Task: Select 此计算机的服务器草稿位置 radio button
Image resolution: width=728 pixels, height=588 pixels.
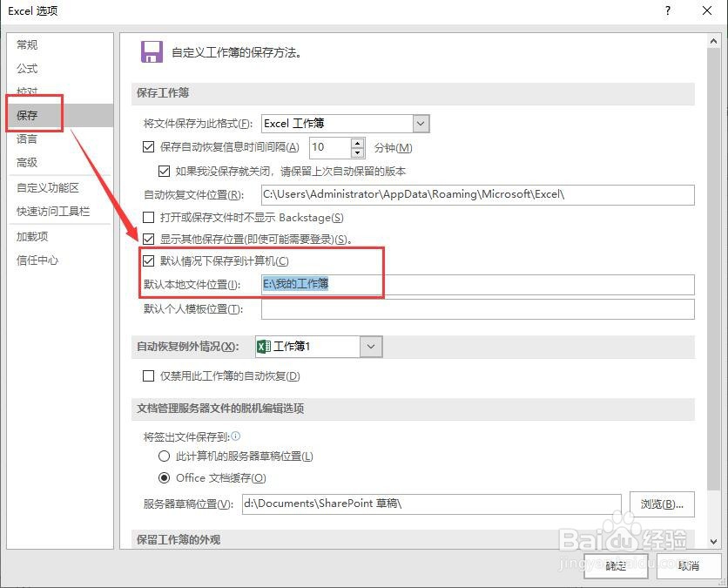Action: coord(164,456)
